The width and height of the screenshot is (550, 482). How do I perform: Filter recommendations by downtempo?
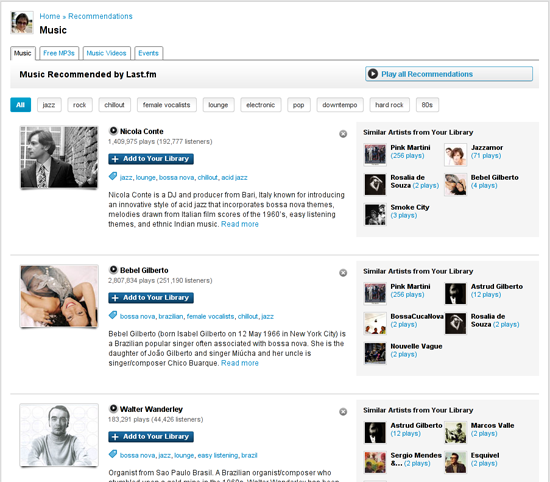tap(340, 105)
